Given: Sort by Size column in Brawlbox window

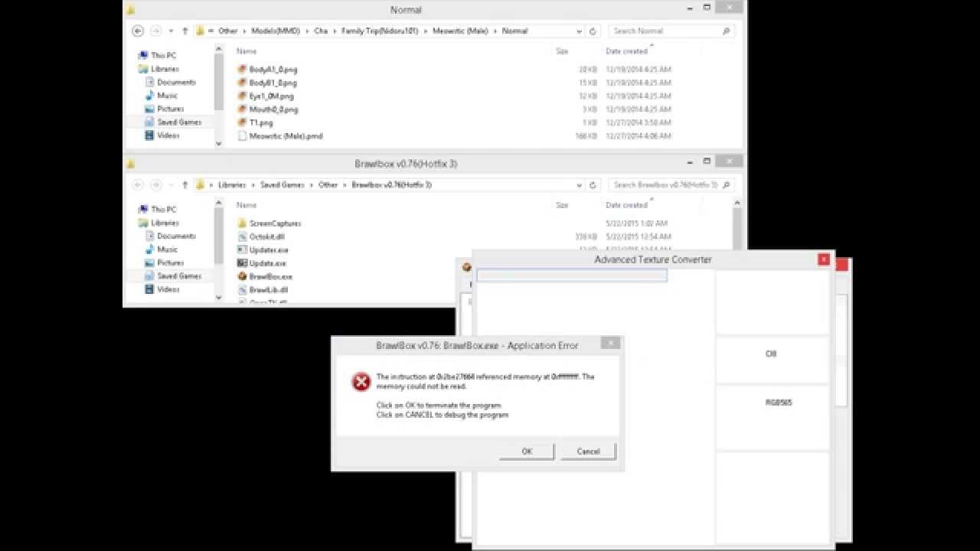Looking at the screenshot, I should point(562,205).
